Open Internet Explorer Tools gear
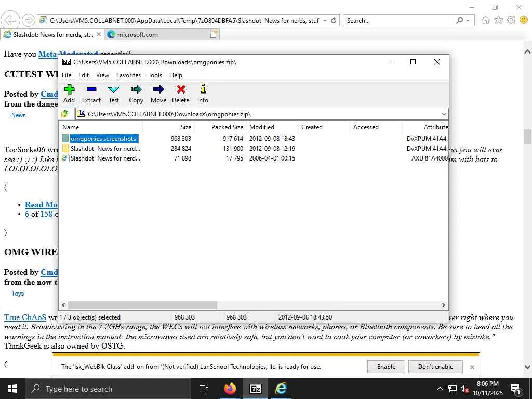 click(511, 20)
